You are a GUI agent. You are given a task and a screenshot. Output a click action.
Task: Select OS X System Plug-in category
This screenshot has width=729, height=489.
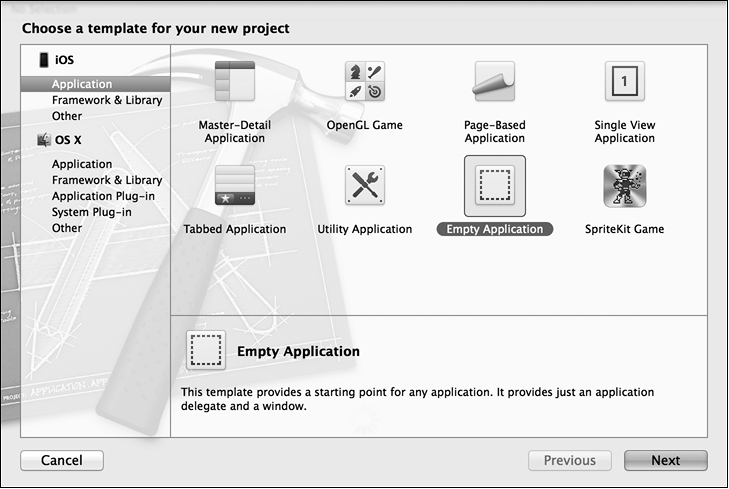(92, 212)
